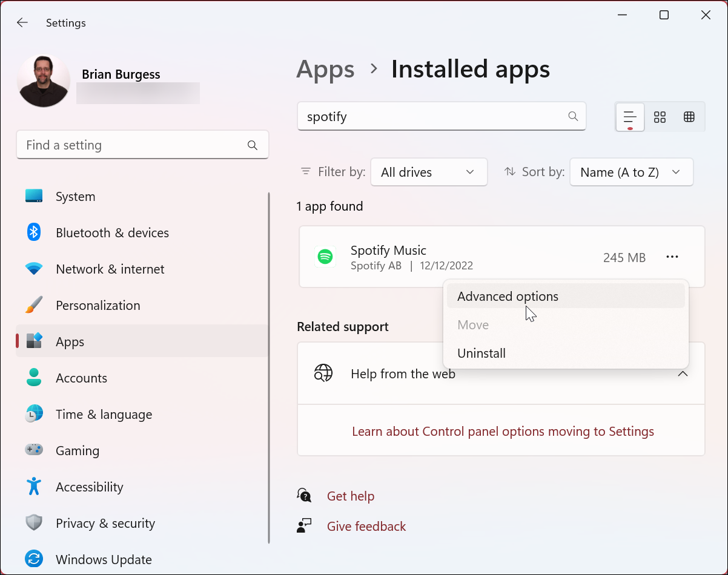Viewport: 728px width, 575px height.
Task: Switch to table view layout
Action: (689, 117)
